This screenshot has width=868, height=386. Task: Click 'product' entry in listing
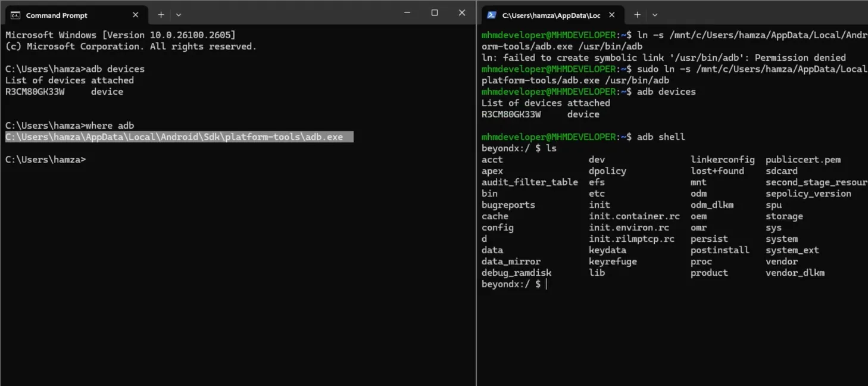[710, 273]
